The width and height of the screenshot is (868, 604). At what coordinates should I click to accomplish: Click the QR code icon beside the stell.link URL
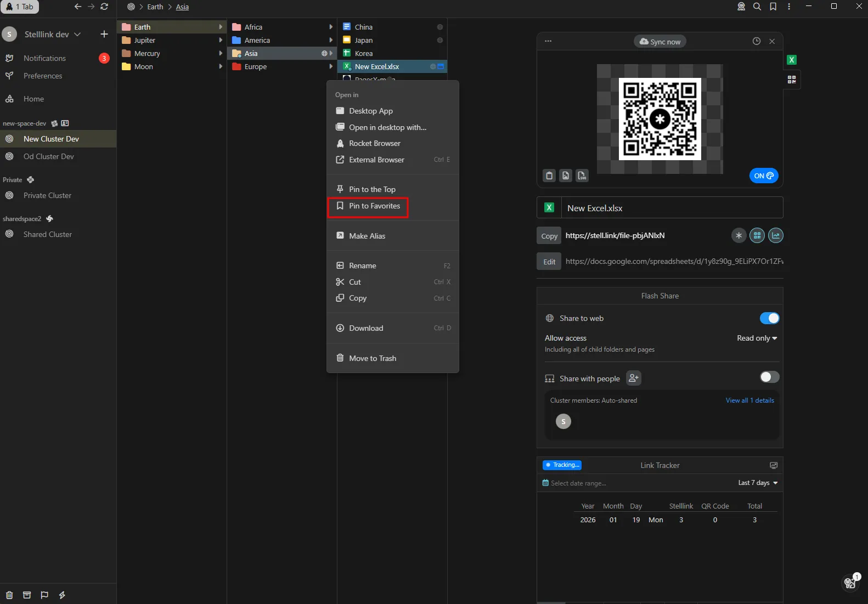[757, 235]
